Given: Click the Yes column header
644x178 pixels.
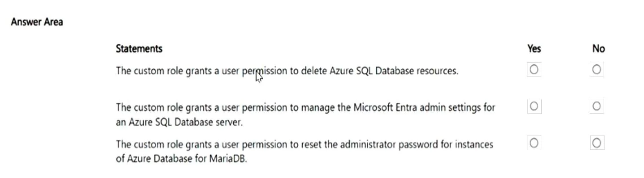Looking at the screenshot, I should point(534,48).
